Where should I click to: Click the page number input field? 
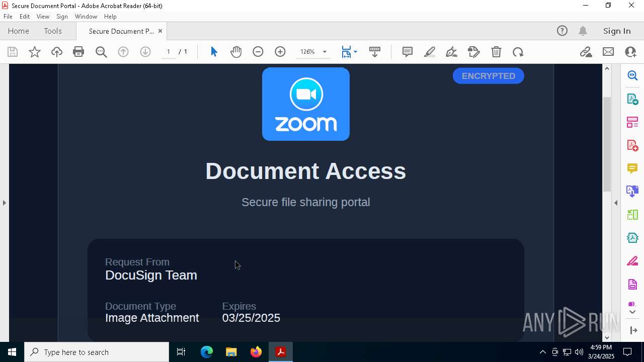click(x=169, y=52)
